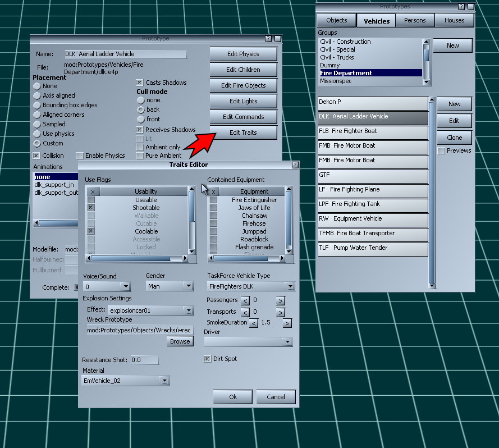Toggle Casts Shadows checkbox
The height and width of the screenshot is (448, 499).
140,83
